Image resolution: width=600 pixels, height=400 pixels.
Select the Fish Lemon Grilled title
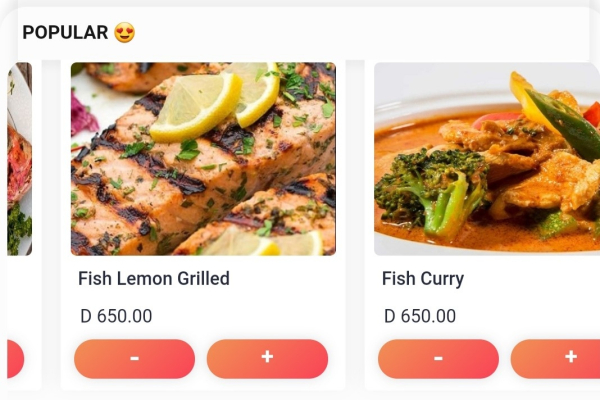pyautogui.click(x=154, y=278)
